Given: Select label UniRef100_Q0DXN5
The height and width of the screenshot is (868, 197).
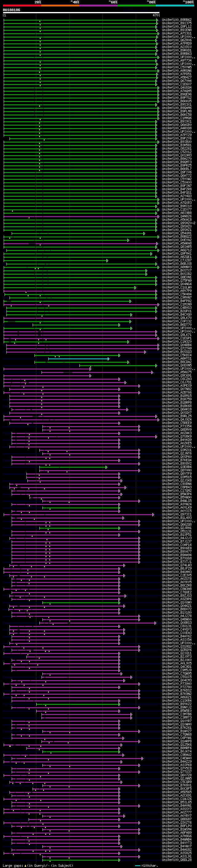Looking at the screenshot, I should coord(177,365).
